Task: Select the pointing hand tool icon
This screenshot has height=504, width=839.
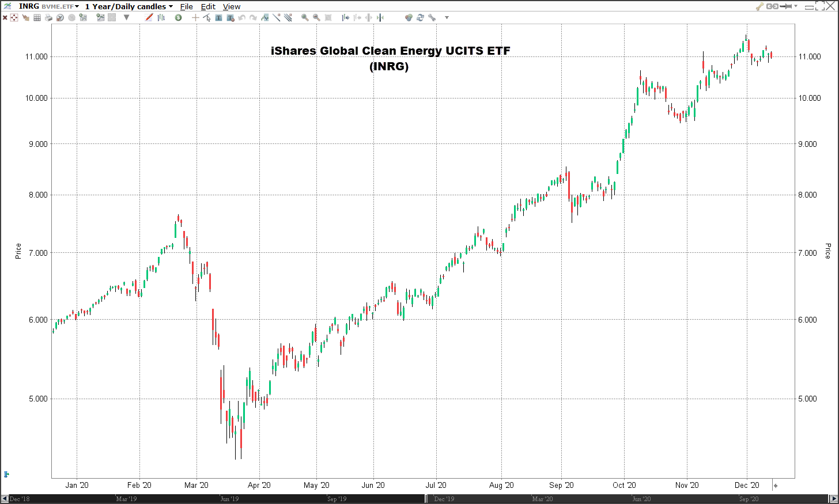Action: click(25, 18)
